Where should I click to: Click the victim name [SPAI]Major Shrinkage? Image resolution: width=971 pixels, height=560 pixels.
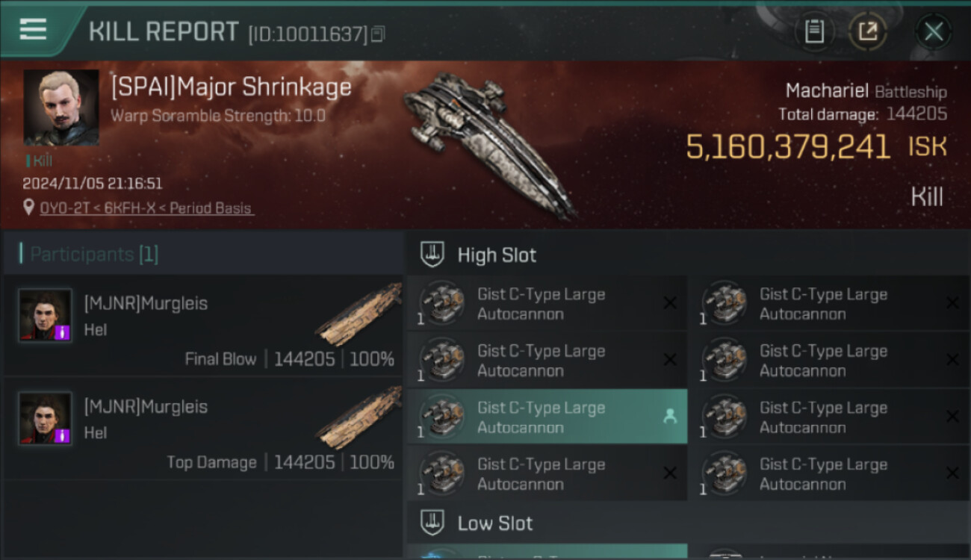(231, 87)
